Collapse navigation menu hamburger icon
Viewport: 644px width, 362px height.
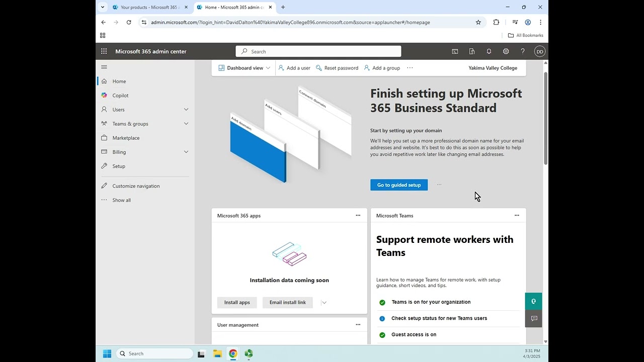pyautogui.click(x=104, y=67)
